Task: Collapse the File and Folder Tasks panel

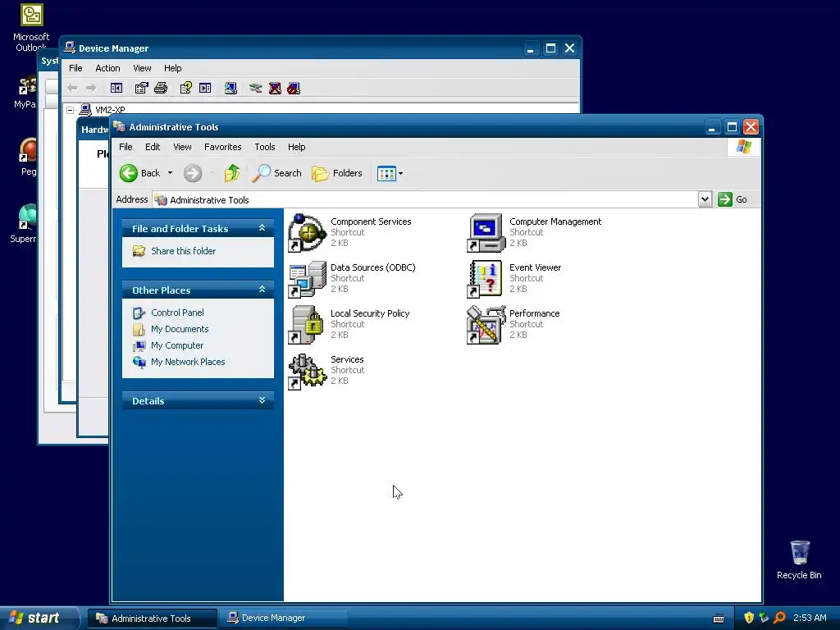Action: pos(262,228)
